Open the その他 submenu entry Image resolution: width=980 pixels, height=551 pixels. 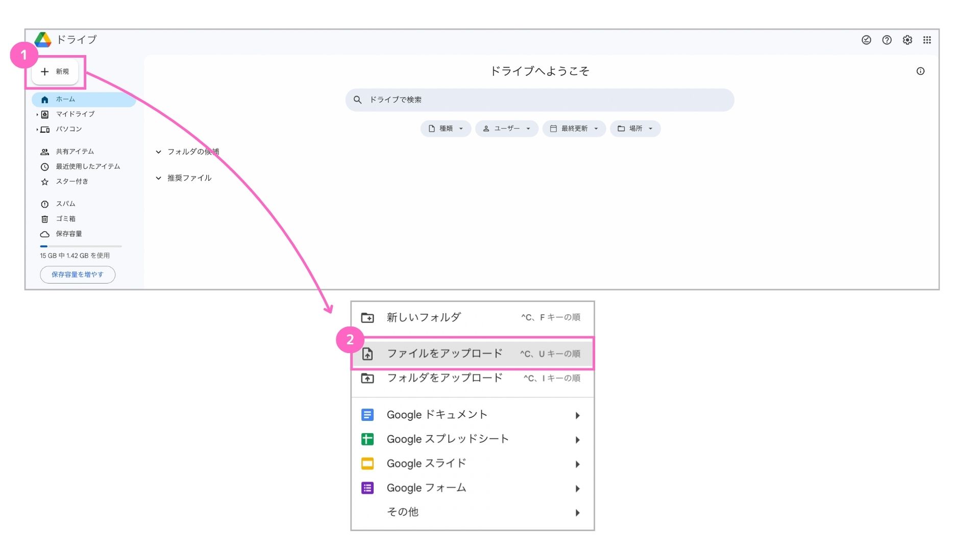[473, 512]
